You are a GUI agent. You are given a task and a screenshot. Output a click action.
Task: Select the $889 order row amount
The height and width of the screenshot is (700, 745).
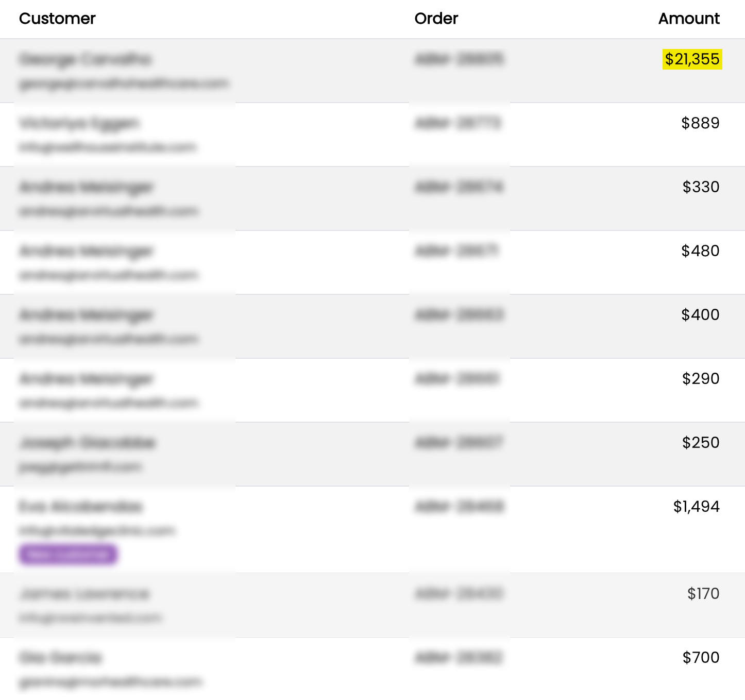(700, 123)
